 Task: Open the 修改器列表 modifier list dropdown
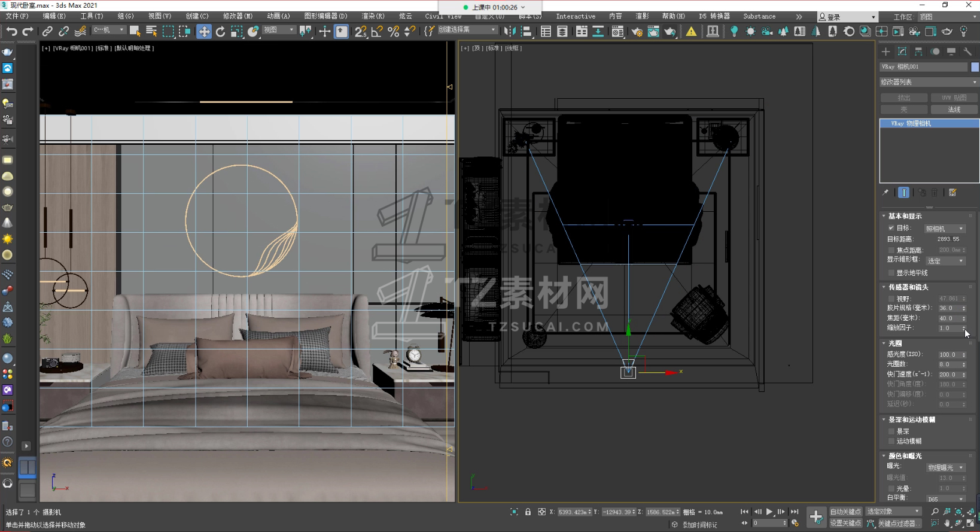(929, 82)
